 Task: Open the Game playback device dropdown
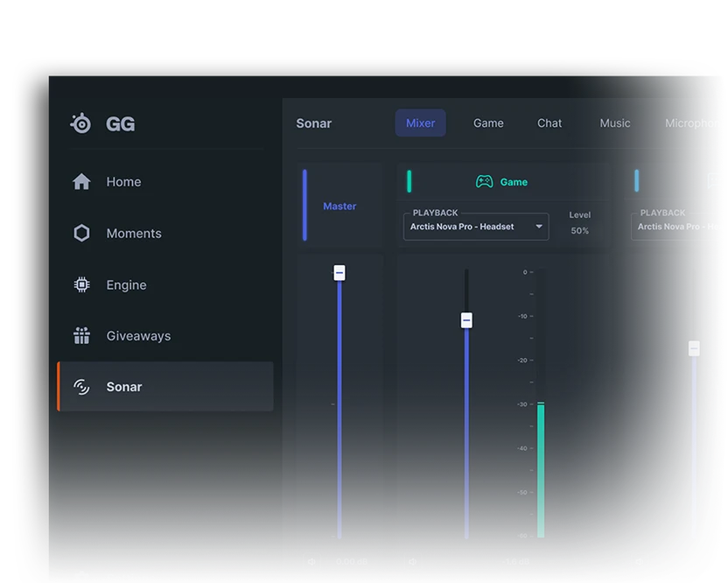(x=475, y=226)
